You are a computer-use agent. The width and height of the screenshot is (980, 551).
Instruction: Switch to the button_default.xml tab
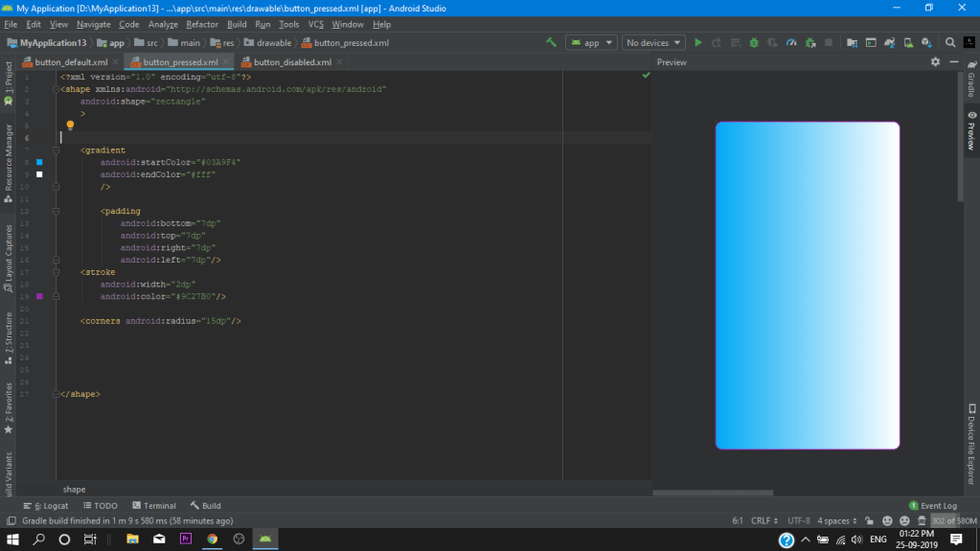(x=70, y=62)
